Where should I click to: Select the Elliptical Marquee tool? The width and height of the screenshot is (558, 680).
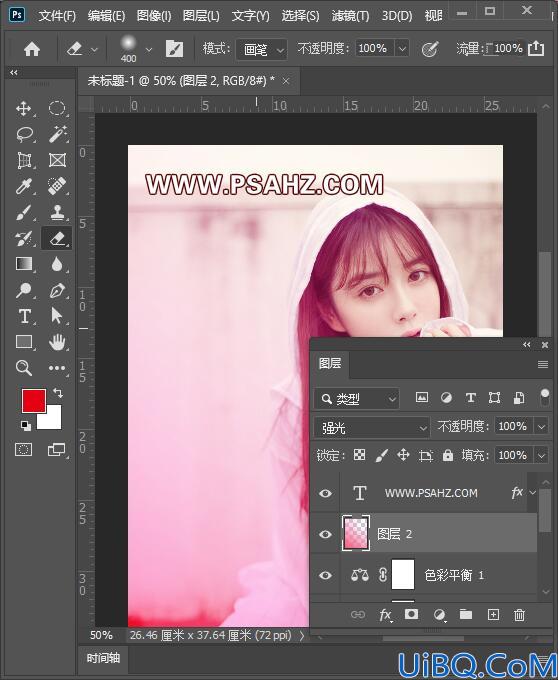57,108
